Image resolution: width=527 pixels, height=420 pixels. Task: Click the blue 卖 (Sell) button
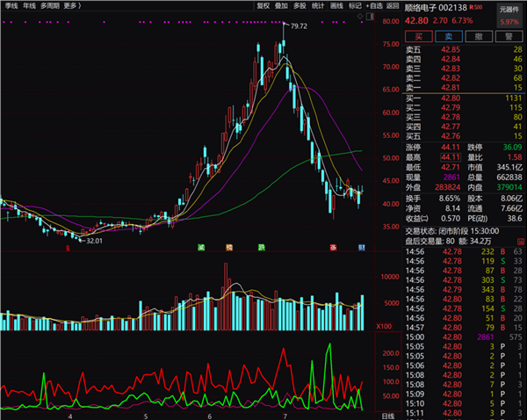[x=449, y=36]
